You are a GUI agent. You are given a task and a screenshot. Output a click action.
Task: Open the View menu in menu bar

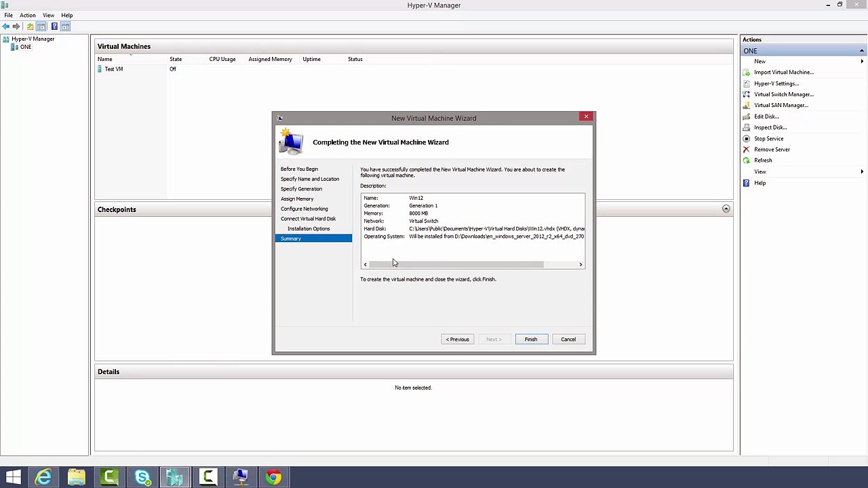click(x=49, y=15)
